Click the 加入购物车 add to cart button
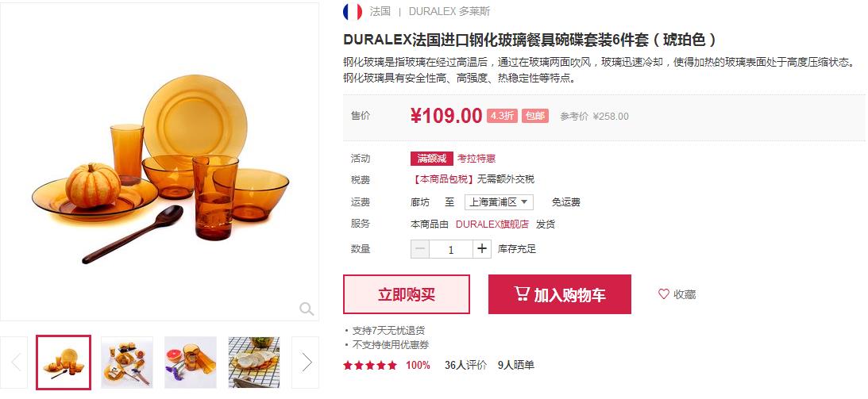 click(x=560, y=294)
